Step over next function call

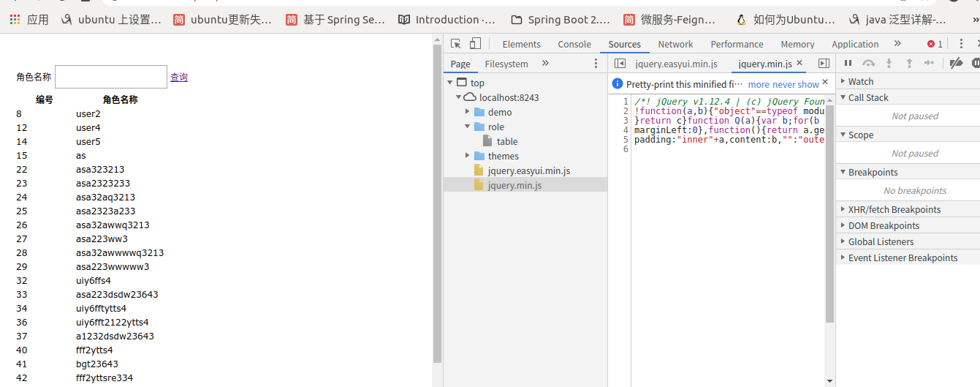tap(868, 64)
